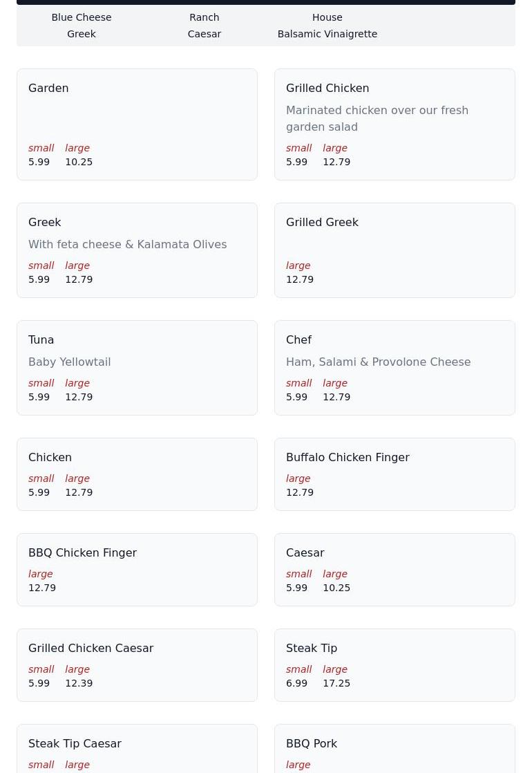Click the Tuna salad 'Baby Yellowtail' description

69,362
